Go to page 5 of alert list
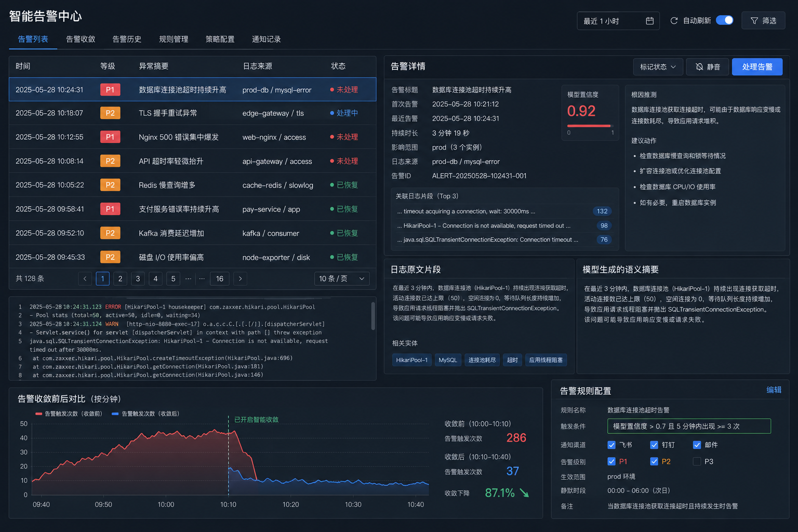The height and width of the screenshot is (532, 798). pyautogui.click(x=173, y=279)
